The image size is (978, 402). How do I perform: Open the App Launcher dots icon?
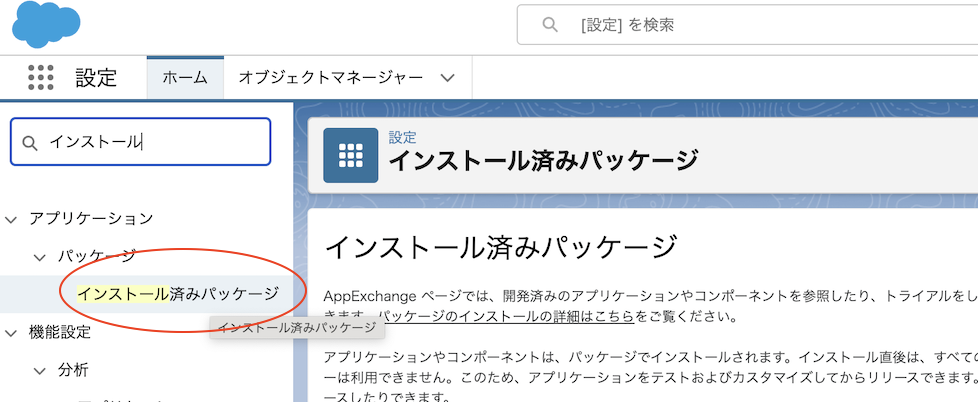coord(41,77)
